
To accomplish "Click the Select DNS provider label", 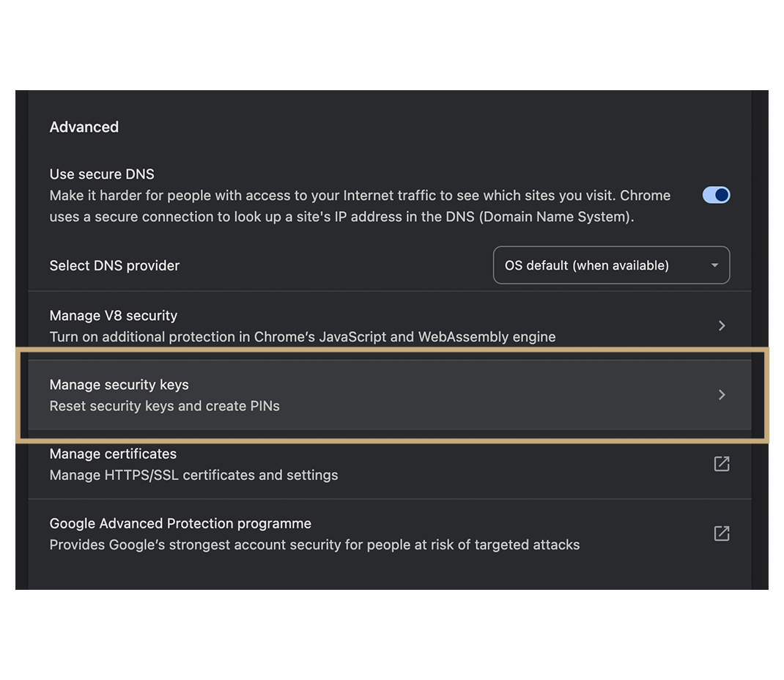I will click(114, 265).
